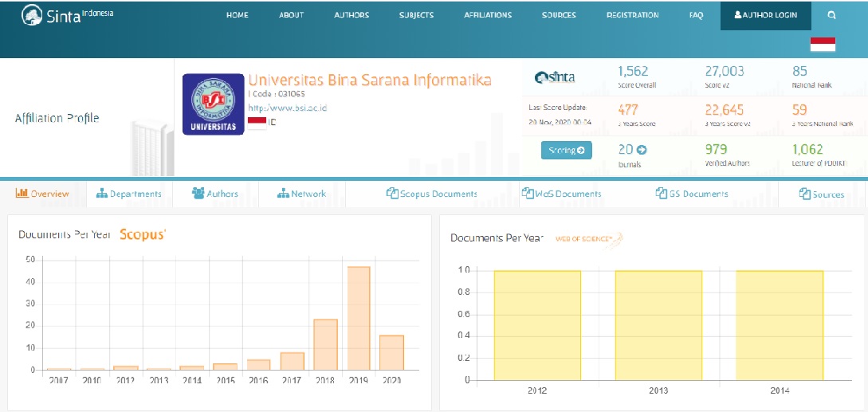
Task: Click the Scopus logo on chart
Action: pyautogui.click(x=143, y=235)
